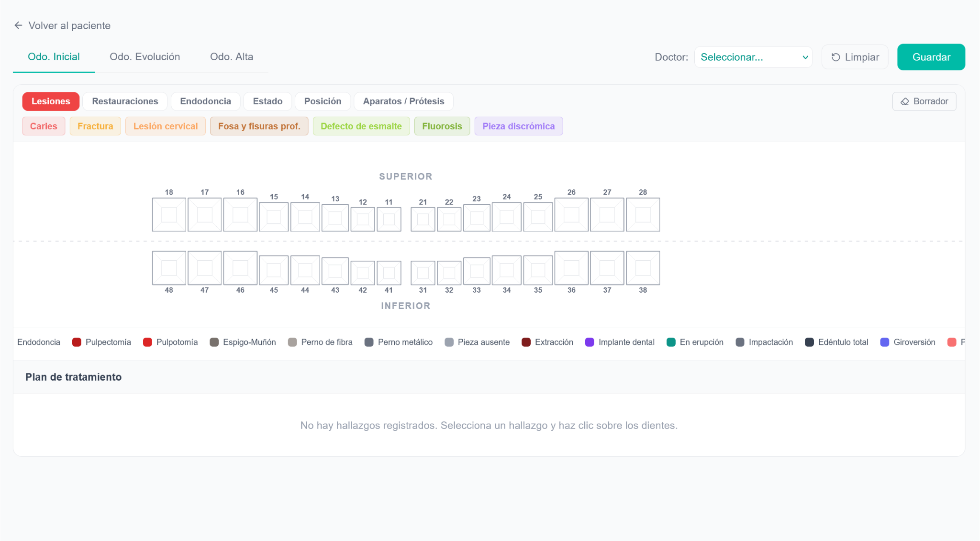
Task: Select the Pieza discrómica lesion type
Action: pyautogui.click(x=518, y=126)
